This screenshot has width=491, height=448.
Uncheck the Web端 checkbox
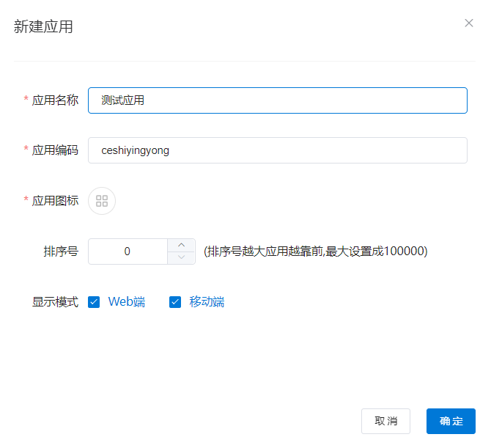94,301
